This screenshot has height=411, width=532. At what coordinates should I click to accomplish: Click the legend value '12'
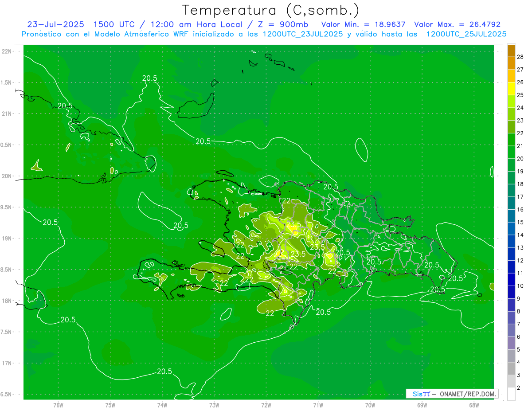pyautogui.click(x=520, y=260)
